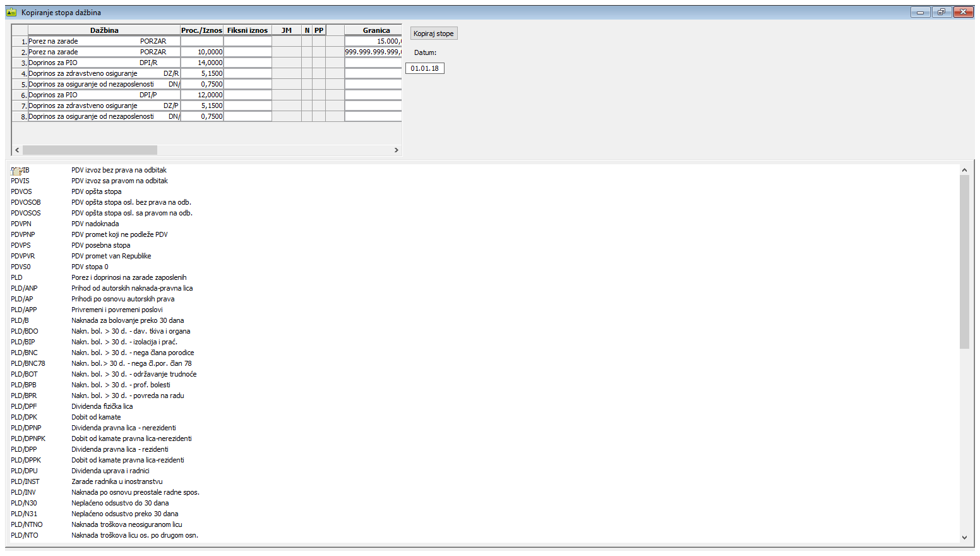Click the Datum field showing 01.01.18
The width and height of the screenshot is (980, 556).
(425, 68)
